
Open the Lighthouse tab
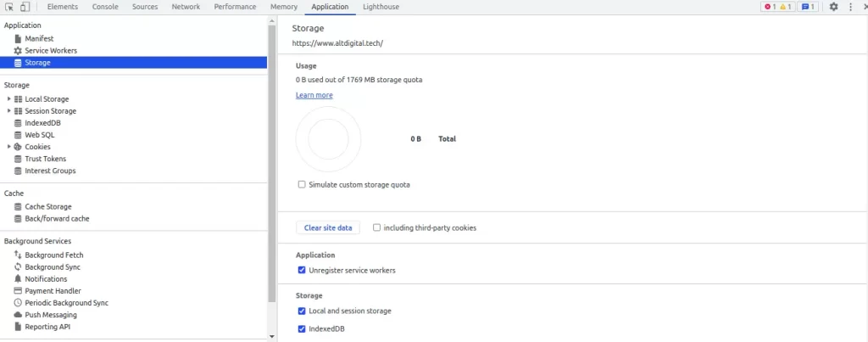[381, 7]
